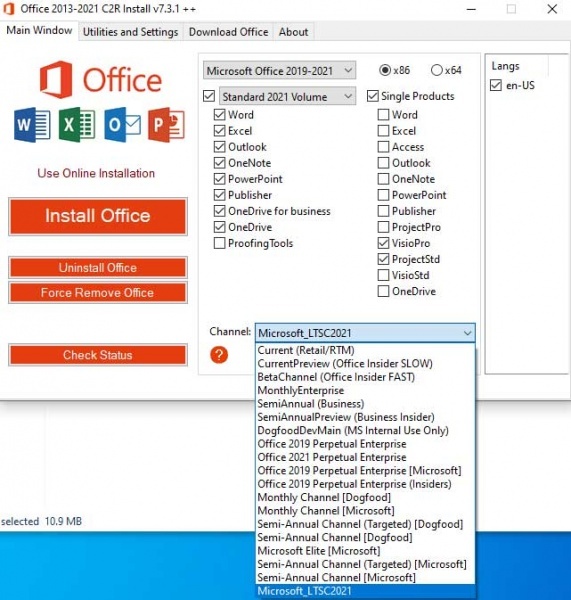Click the Uninstall Office button

[98, 267]
